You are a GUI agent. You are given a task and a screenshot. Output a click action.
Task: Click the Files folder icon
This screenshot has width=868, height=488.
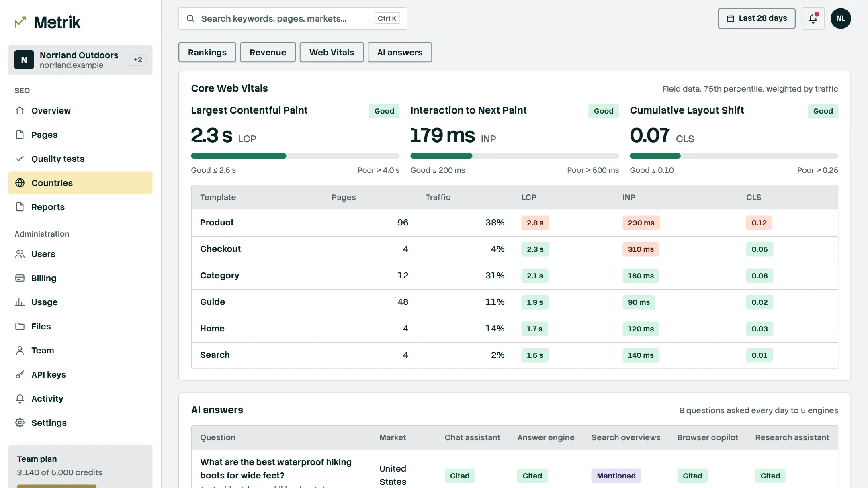click(20, 326)
